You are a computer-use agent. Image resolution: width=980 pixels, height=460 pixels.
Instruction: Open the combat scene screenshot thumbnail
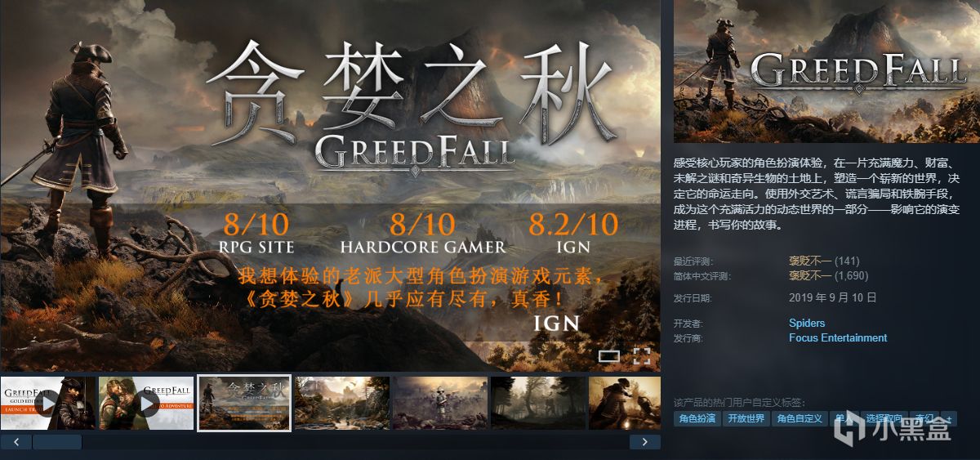pos(625,403)
